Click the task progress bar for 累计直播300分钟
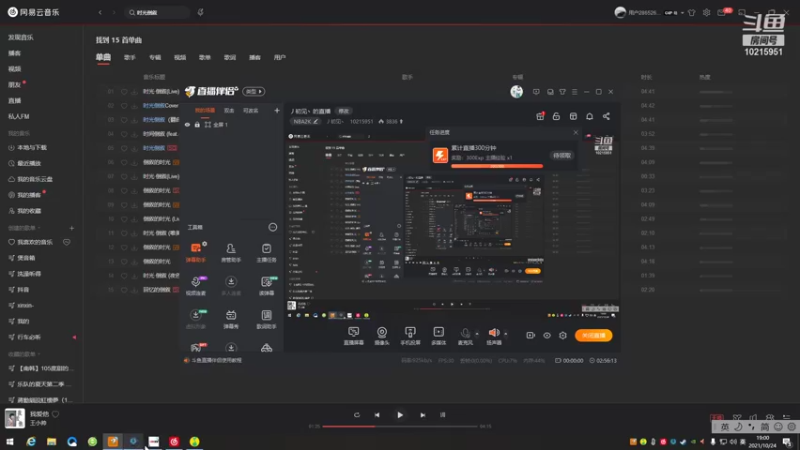The width and height of the screenshot is (800, 450). coord(496,166)
